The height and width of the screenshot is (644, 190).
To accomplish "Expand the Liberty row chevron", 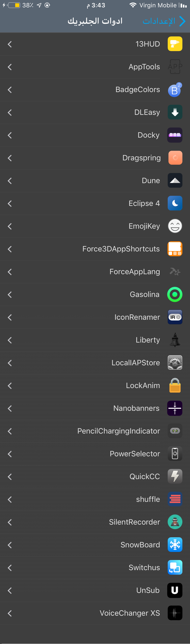I will click(x=10, y=340).
